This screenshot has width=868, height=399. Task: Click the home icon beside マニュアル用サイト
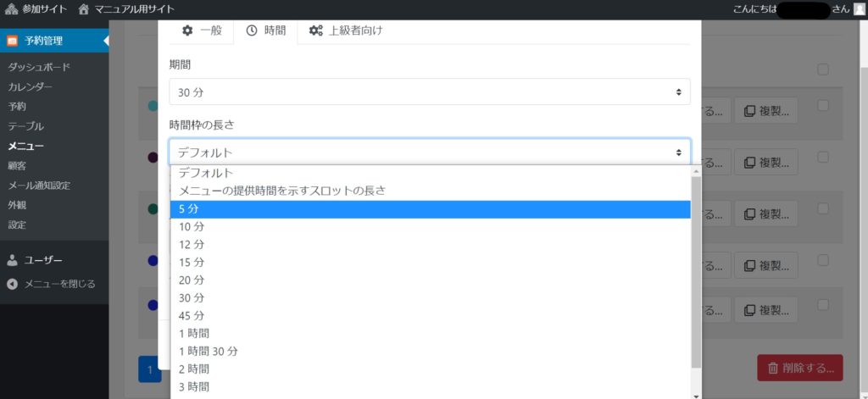pos(83,9)
